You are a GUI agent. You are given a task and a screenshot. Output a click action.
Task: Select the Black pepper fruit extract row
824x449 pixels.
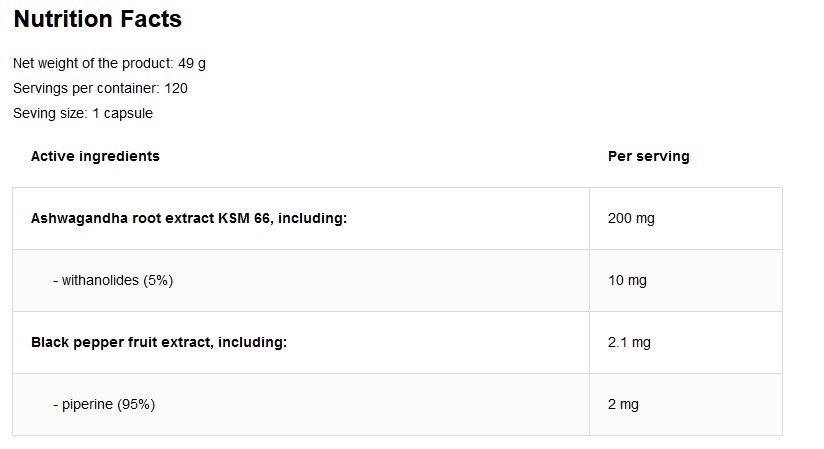(397, 342)
